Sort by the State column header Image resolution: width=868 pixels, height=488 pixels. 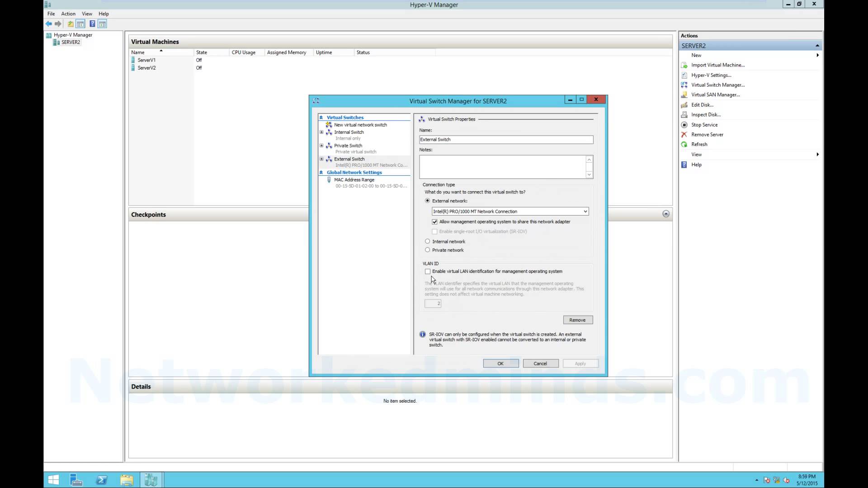point(212,52)
